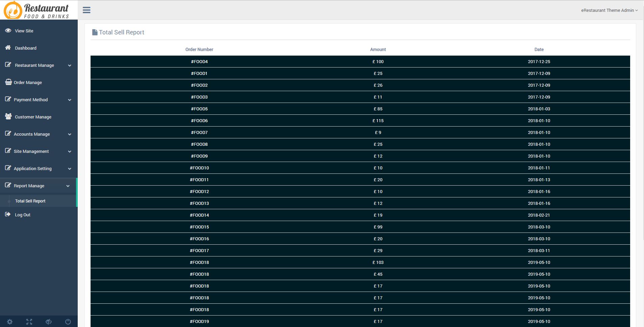The height and width of the screenshot is (327, 644).
Task: Open the eRestaurant Theme Admin user dropdown
Action: (x=609, y=10)
